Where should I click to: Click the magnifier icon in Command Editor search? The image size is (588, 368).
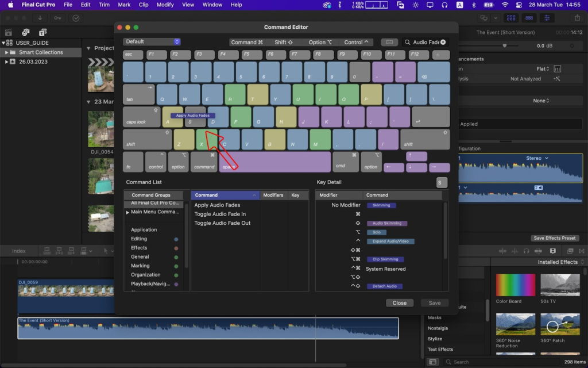click(x=407, y=42)
